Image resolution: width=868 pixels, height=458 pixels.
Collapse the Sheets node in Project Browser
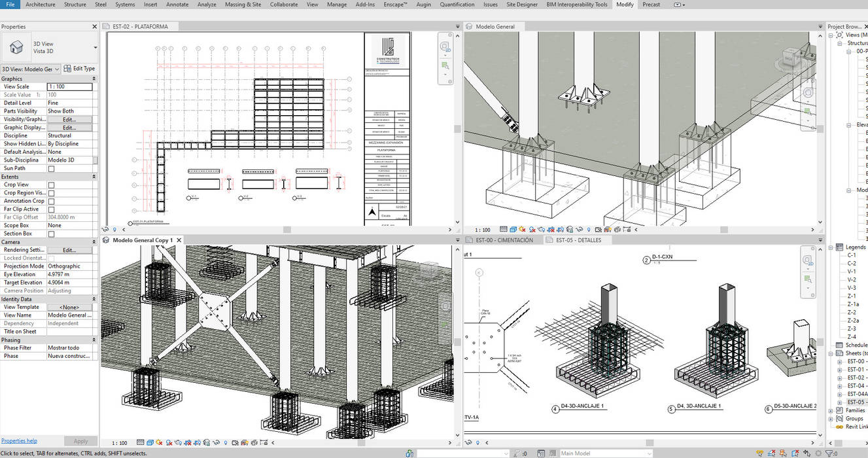click(831, 353)
